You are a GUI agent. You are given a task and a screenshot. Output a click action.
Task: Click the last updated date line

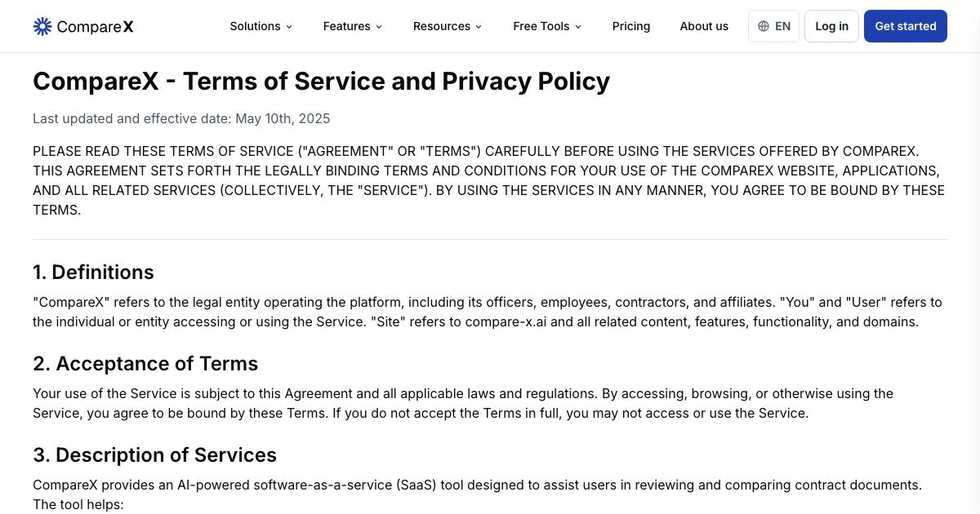tap(181, 118)
